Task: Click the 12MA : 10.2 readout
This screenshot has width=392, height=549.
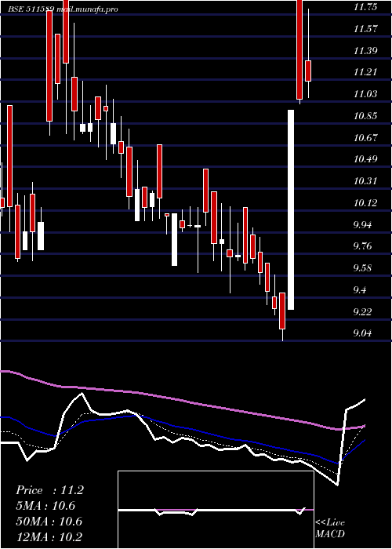Action: pos(49,537)
